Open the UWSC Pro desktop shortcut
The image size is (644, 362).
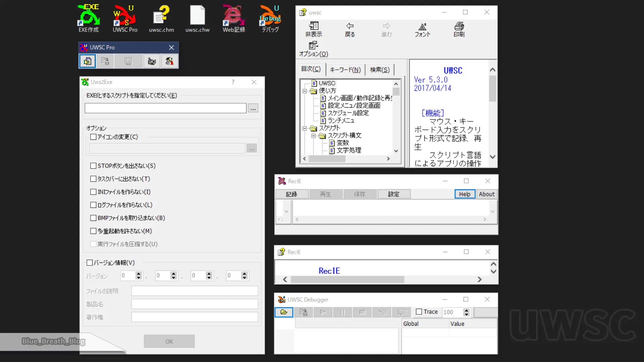[x=125, y=18]
